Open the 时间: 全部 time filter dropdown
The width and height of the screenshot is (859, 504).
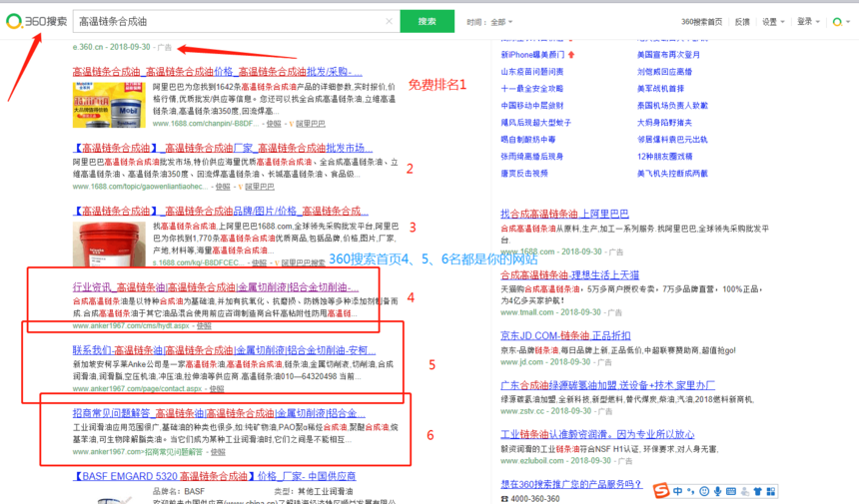(489, 22)
